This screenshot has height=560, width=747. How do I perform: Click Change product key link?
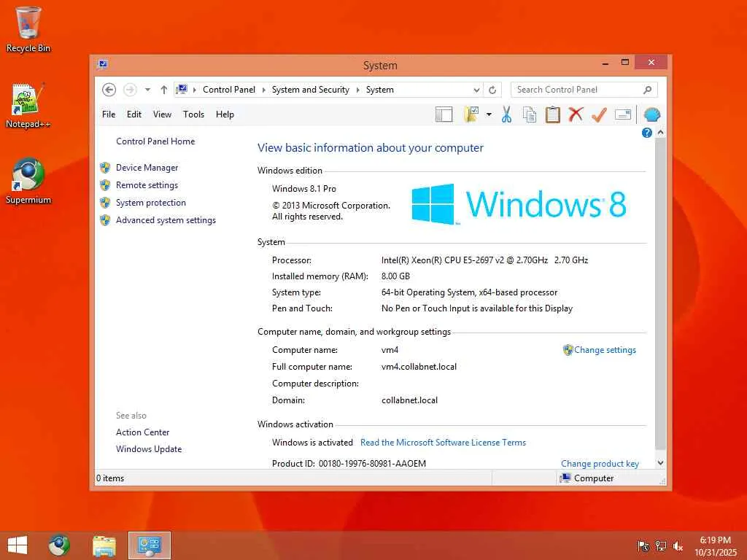[x=600, y=463]
